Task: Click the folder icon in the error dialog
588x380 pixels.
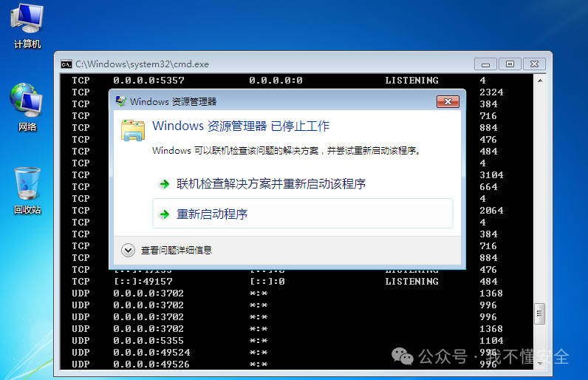Action: pyautogui.click(x=133, y=131)
